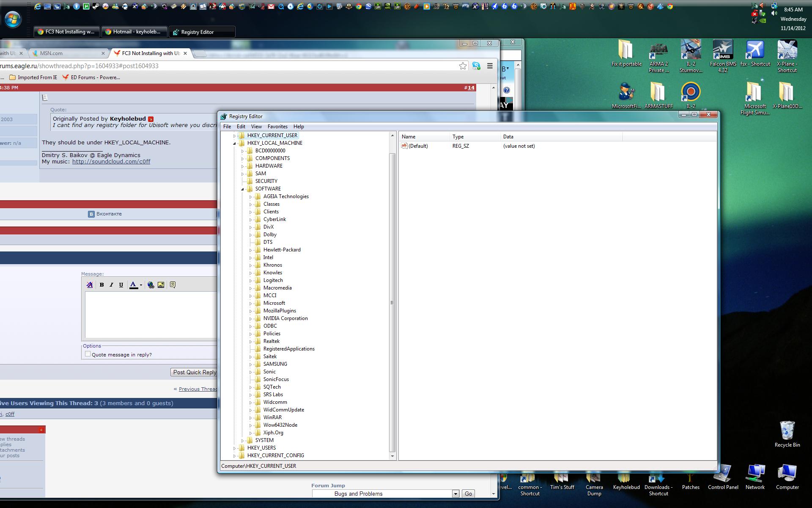This screenshot has width=812, height=508.
Task: Open the font color dropdown arrow
Action: 141,285
